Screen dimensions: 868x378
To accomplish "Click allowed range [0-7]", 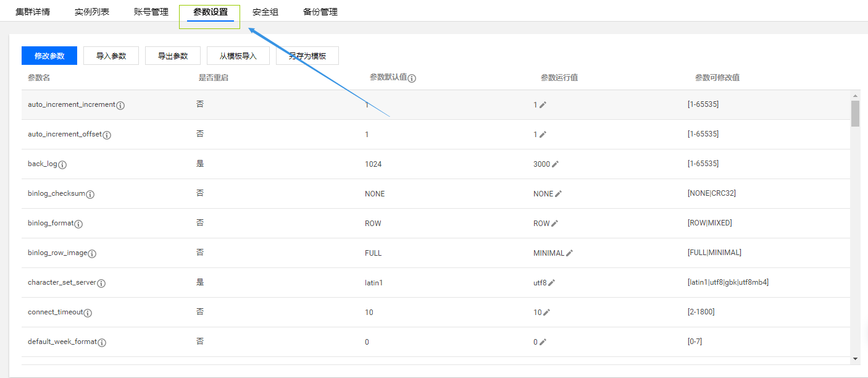I will (x=695, y=342).
